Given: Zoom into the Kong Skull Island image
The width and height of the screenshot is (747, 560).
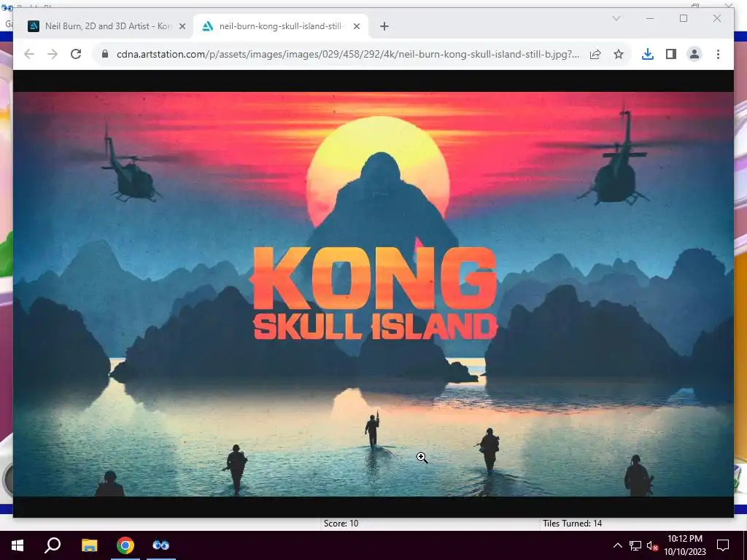Looking at the screenshot, I should [373, 294].
